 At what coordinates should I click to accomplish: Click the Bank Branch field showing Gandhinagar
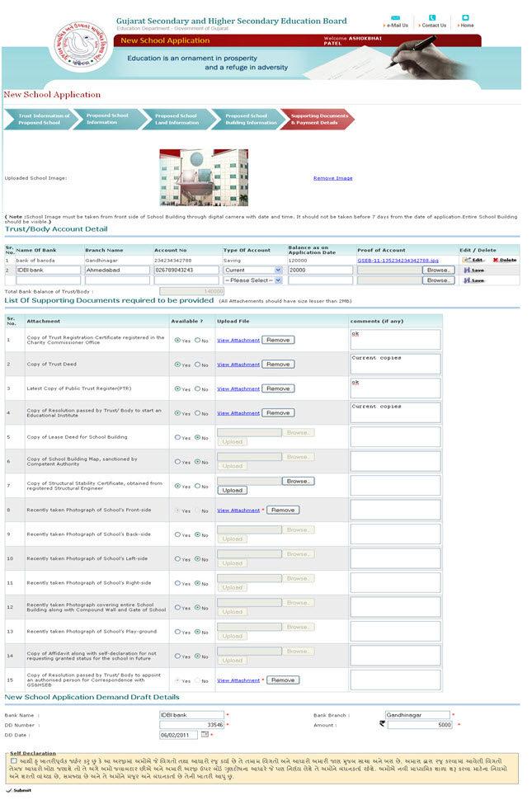417,715
